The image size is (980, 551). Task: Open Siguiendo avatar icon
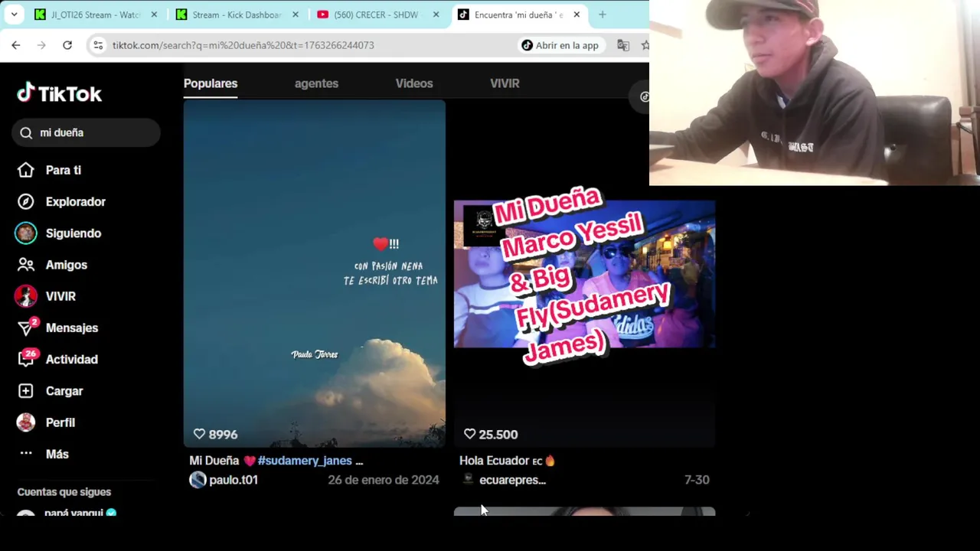(26, 233)
